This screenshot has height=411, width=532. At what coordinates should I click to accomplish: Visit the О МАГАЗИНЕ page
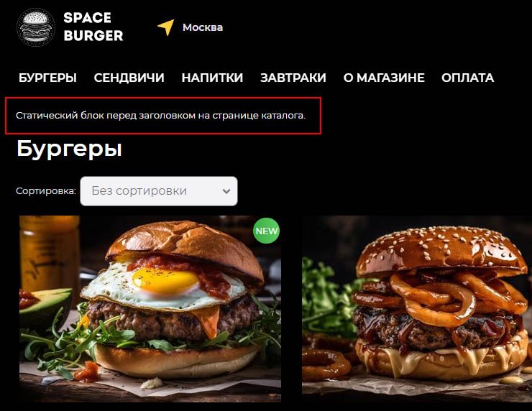(384, 78)
